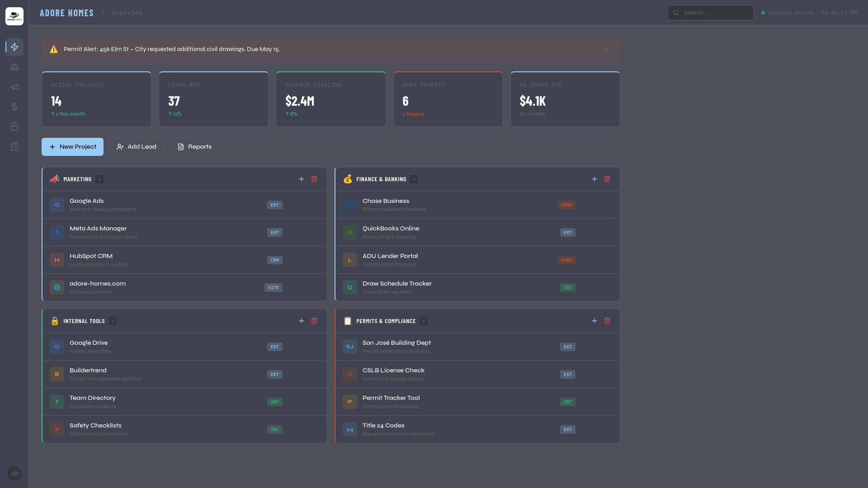This screenshot has width=868, height=488.
Task: Delete the Finance & Banking section
Action: [607, 179]
